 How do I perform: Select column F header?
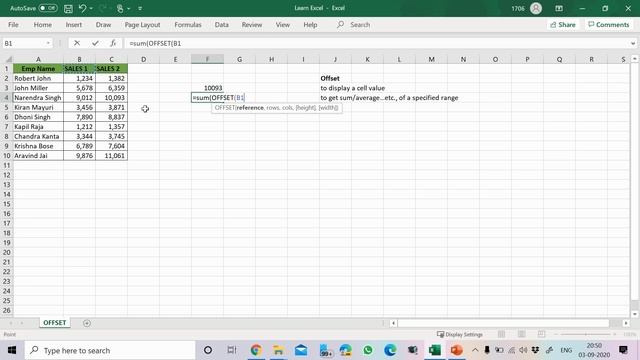click(207, 59)
